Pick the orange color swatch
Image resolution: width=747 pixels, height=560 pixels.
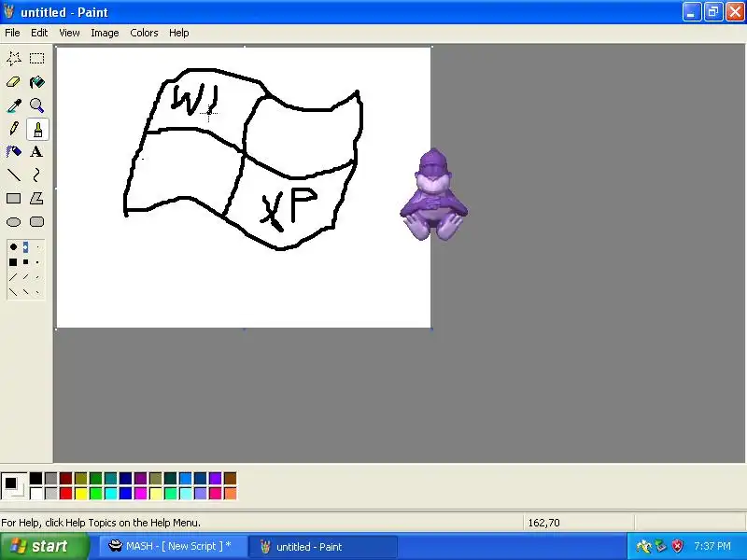(x=230, y=494)
